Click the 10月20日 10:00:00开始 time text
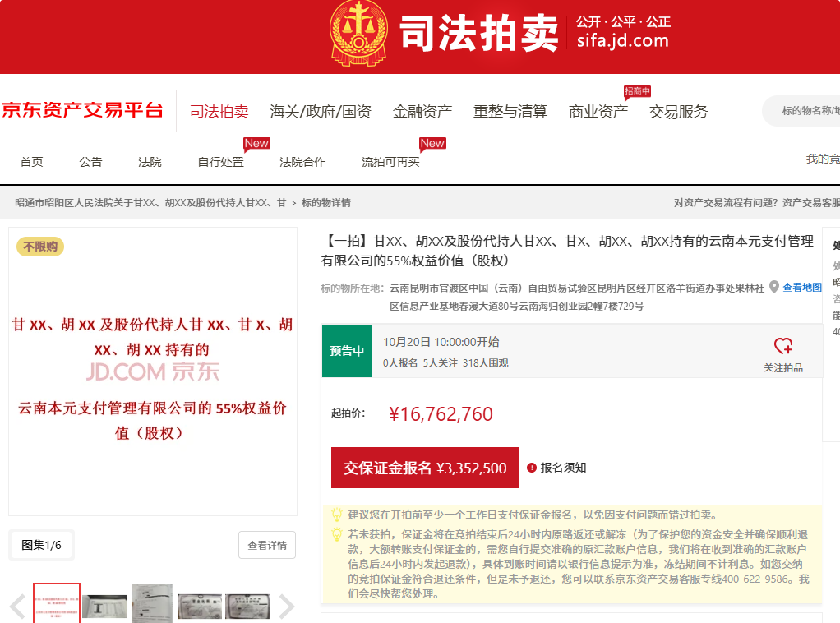 pyautogui.click(x=441, y=342)
